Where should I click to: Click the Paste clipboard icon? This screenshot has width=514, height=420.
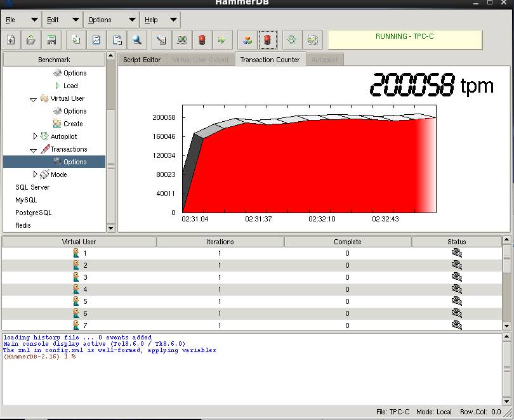117,40
